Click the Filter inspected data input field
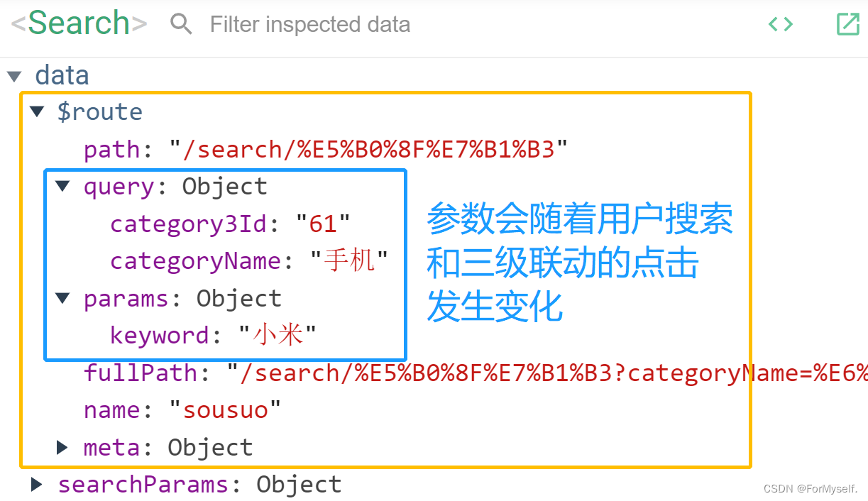868x501 pixels. [x=310, y=23]
